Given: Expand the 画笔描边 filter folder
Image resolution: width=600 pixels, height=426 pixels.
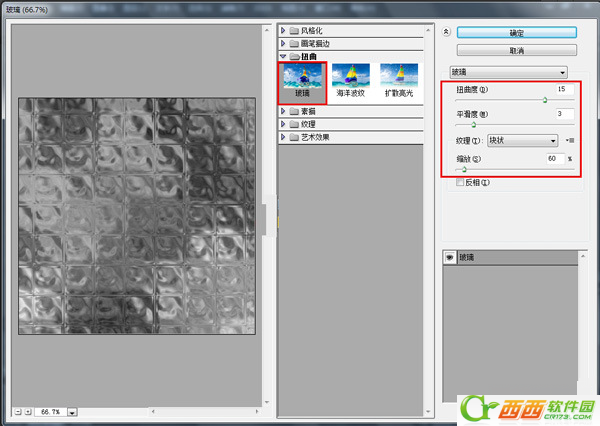Looking at the screenshot, I should point(283,43).
